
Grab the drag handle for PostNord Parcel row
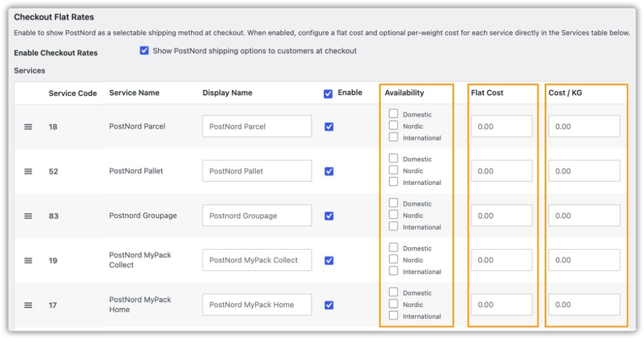tap(28, 127)
